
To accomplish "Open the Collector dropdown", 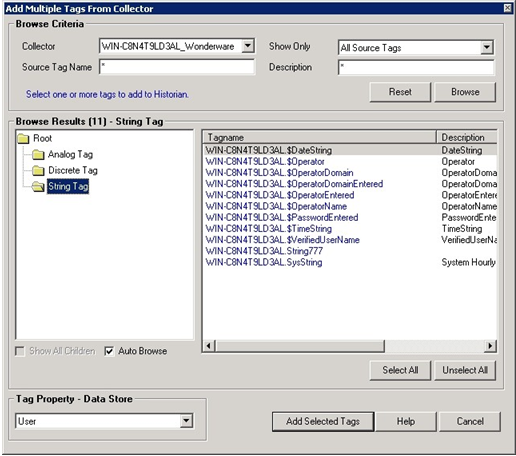I will pyautogui.click(x=248, y=46).
